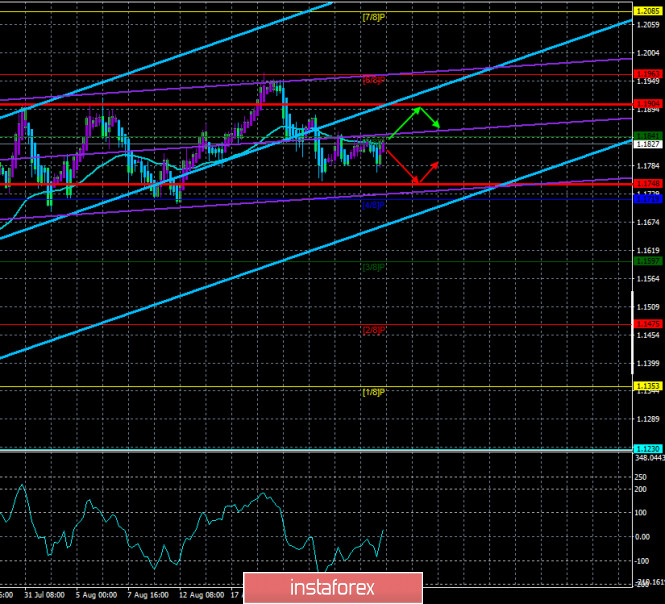Select the 1.1289 price scale value
The width and height of the screenshot is (665, 604).
(648, 419)
